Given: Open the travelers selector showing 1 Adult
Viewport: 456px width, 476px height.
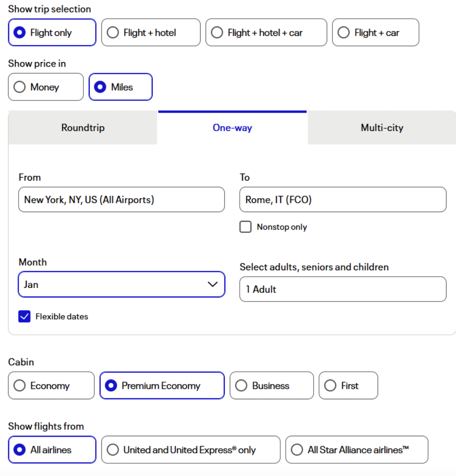Looking at the screenshot, I should click(343, 289).
